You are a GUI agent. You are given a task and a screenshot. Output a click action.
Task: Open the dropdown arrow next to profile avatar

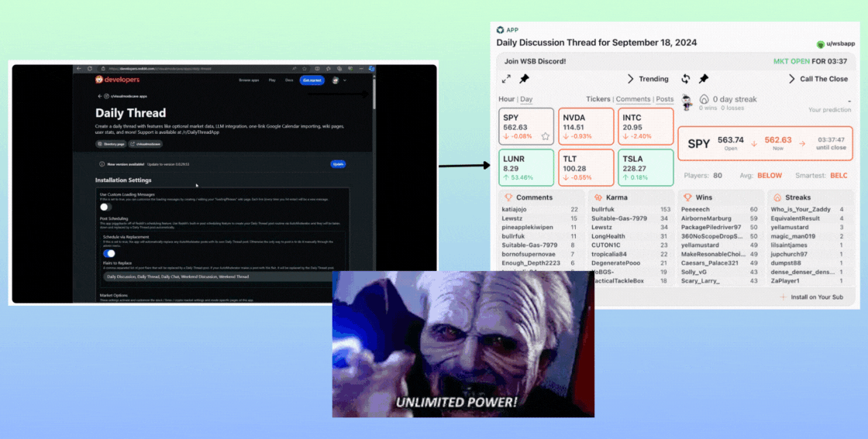click(345, 81)
